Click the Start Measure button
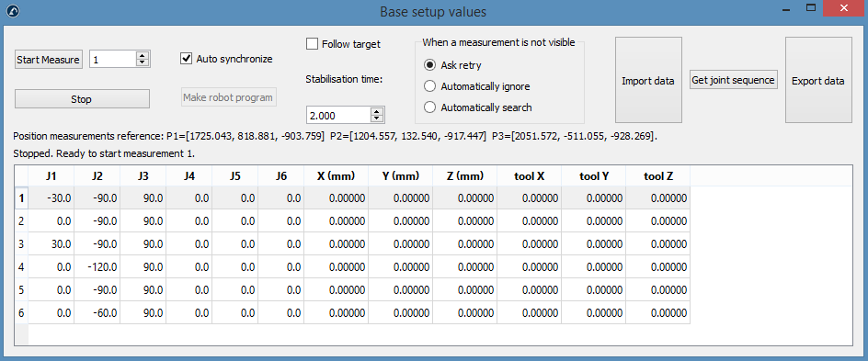 coord(48,60)
